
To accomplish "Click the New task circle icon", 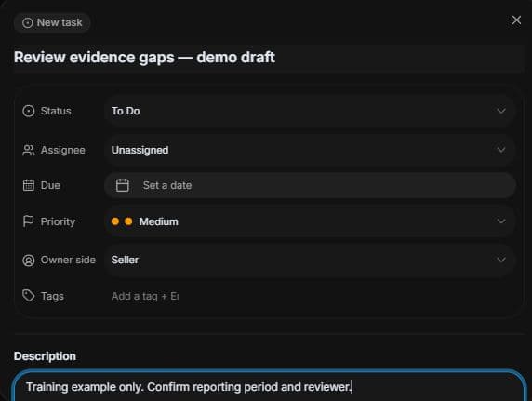I will pyautogui.click(x=28, y=23).
